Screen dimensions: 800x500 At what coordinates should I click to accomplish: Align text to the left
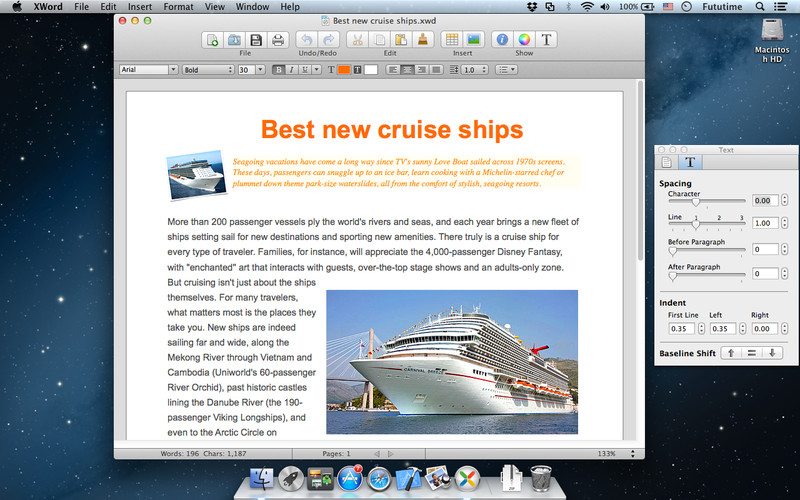(x=392, y=70)
